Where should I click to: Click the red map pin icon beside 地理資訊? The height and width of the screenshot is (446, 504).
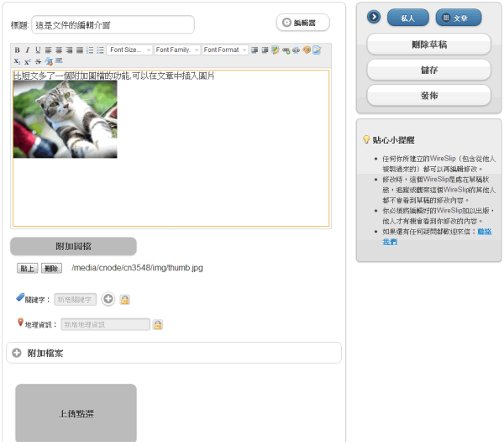point(20,323)
